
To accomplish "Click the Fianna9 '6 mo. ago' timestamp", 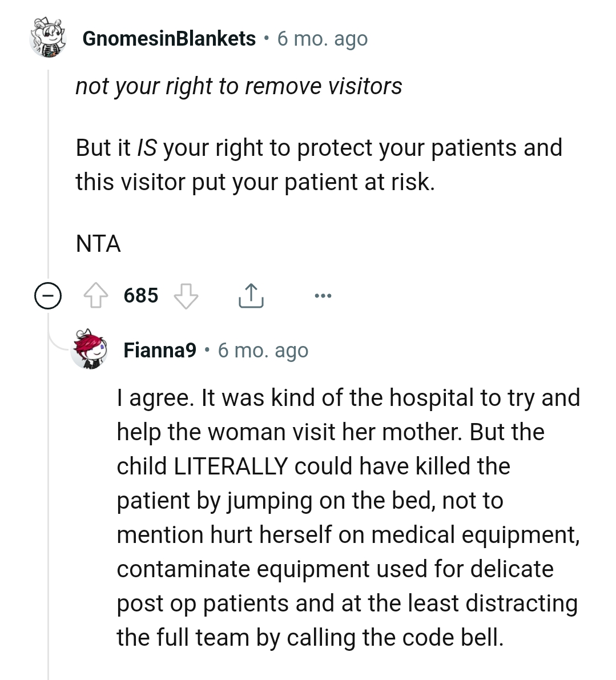I will coord(263,350).
